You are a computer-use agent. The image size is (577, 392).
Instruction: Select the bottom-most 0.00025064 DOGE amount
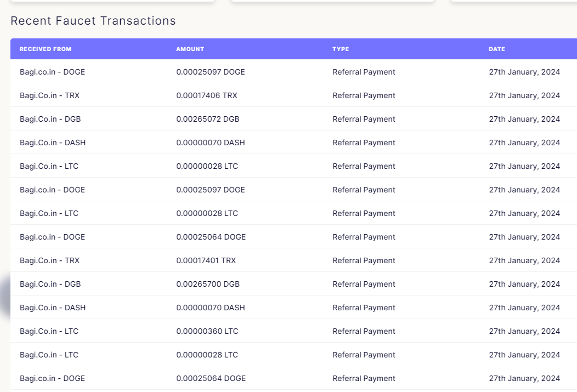click(211, 378)
